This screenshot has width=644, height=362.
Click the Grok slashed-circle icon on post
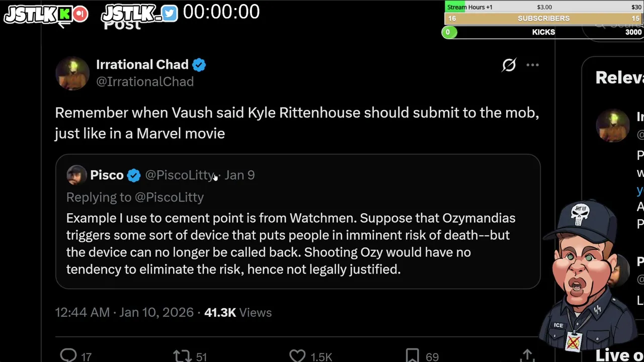click(509, 65)
